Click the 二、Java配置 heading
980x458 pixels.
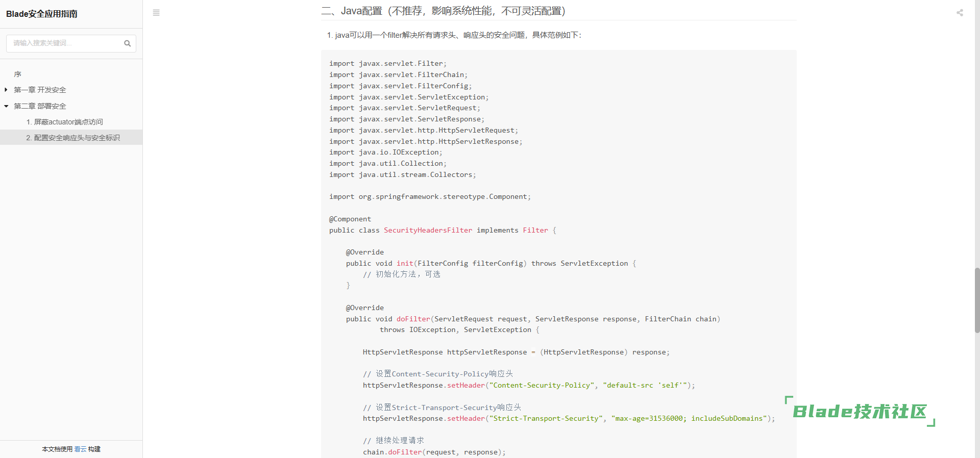pyautogui.click(x=443, y=11)
